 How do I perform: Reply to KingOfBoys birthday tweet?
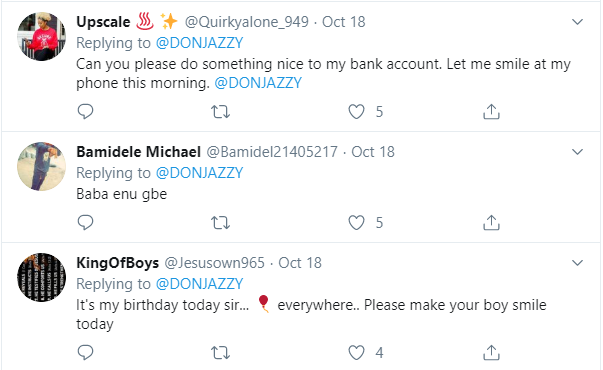(85, 352)
